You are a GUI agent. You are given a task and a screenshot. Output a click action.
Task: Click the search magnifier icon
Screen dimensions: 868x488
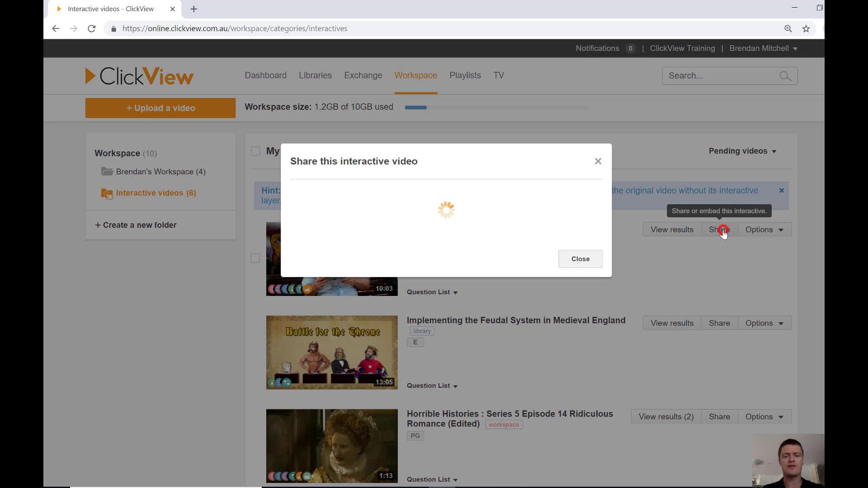pyautogui.click(x=785, y=76)
